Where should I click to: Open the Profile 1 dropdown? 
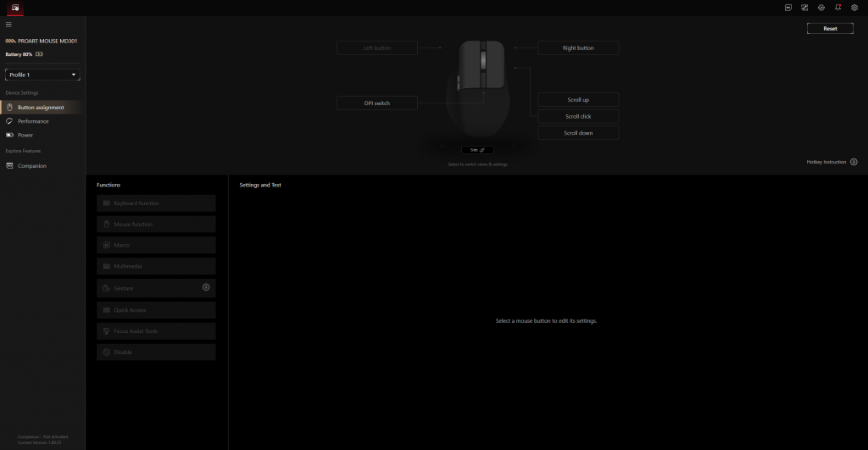[42, 75]
